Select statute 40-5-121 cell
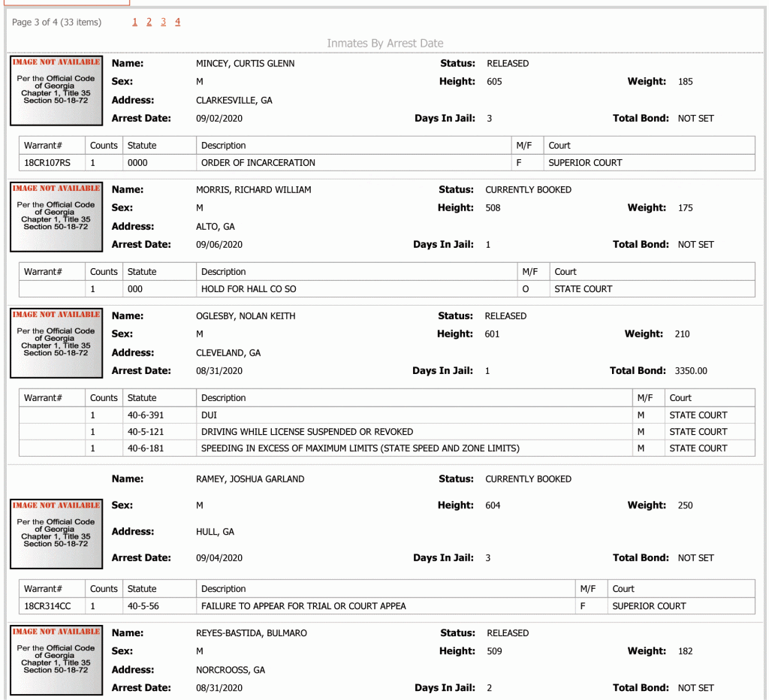 (x=159, y=432)
